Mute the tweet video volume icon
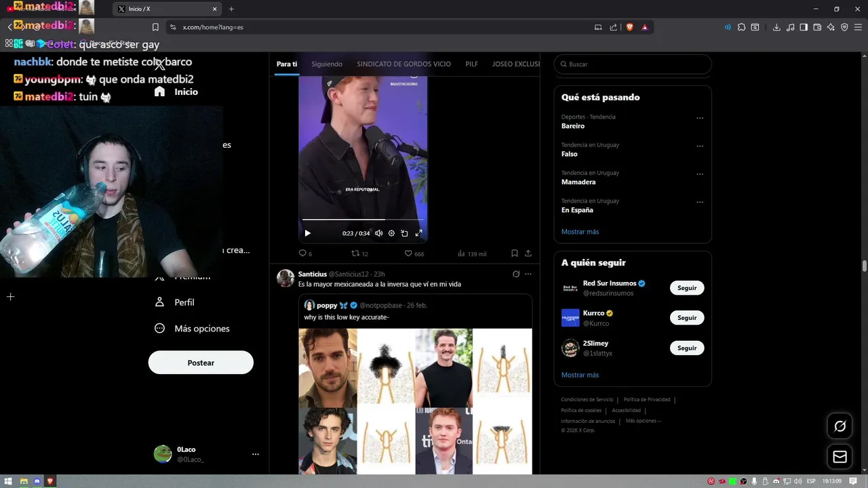Screen dimensions: 868x488 [x=378, y=233]
